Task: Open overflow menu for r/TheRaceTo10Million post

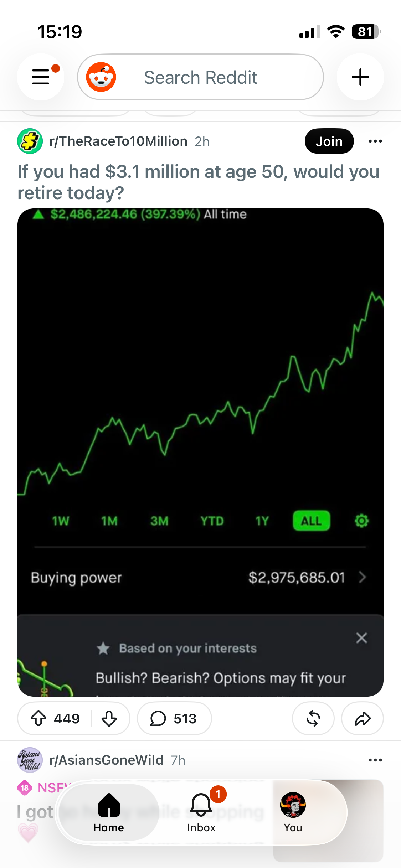Action: [x=375, y=141]
